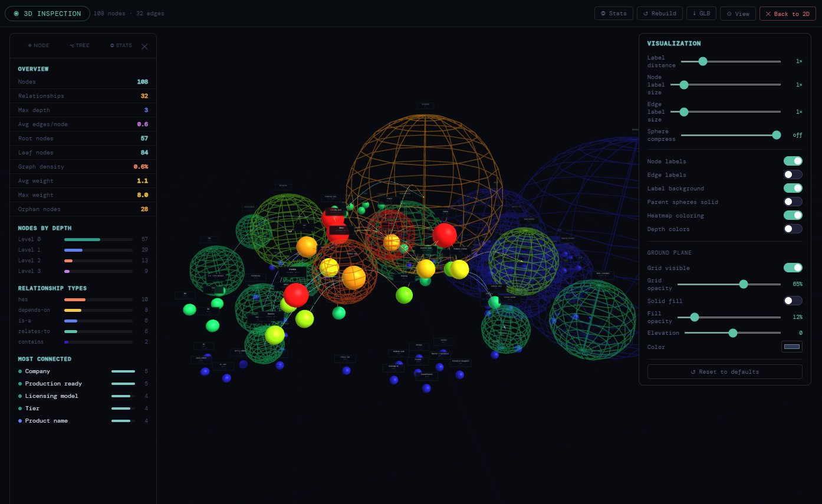Open the ground plane Color swatch

[793, 347]
